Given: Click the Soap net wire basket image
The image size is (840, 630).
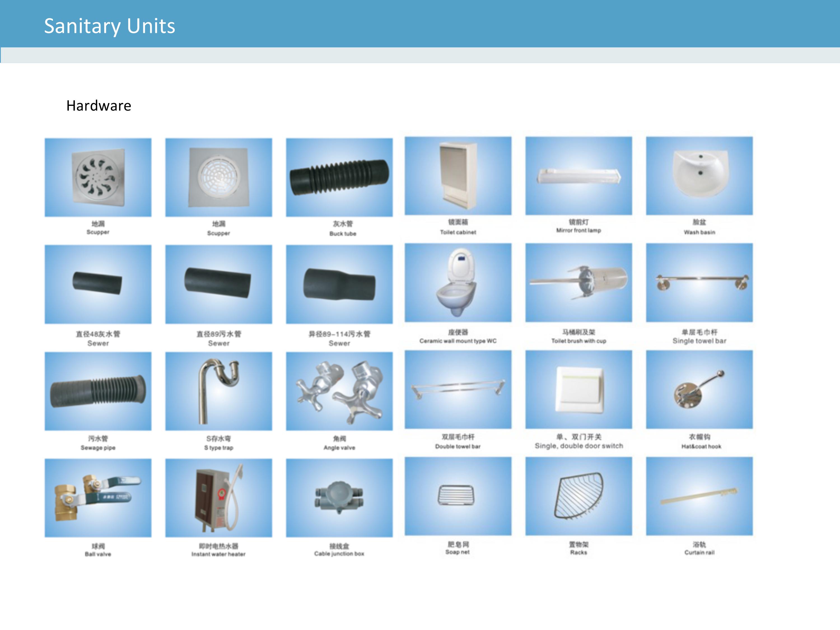Looking at the screenshot, I should pos(458,496).
